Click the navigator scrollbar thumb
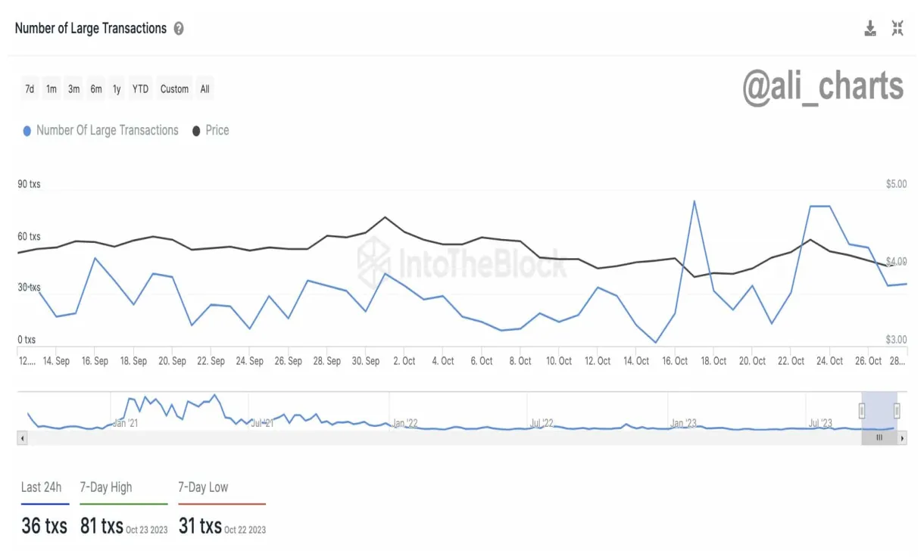This screenshot has height=560, width=924. (x=879, y=438)
